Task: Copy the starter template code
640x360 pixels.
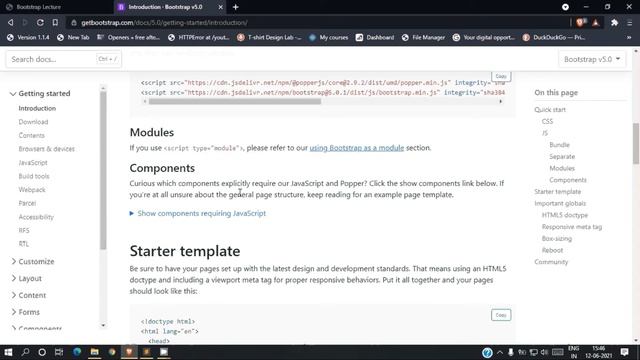Action: [501, 315]
